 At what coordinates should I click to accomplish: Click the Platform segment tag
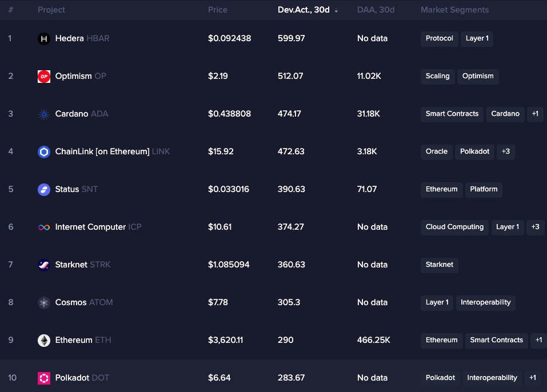[484, 189]
